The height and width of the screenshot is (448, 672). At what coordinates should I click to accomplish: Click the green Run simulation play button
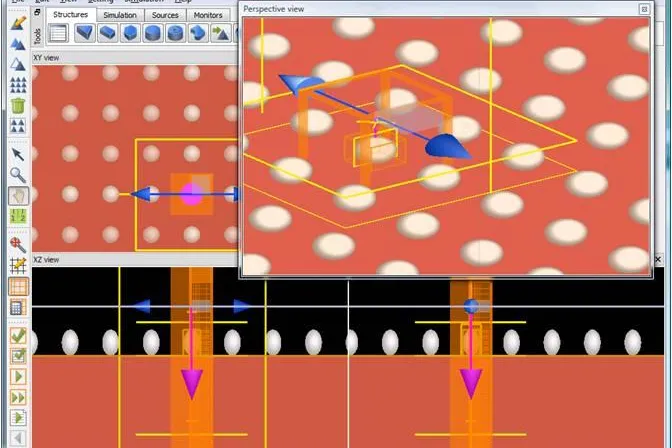18,377
